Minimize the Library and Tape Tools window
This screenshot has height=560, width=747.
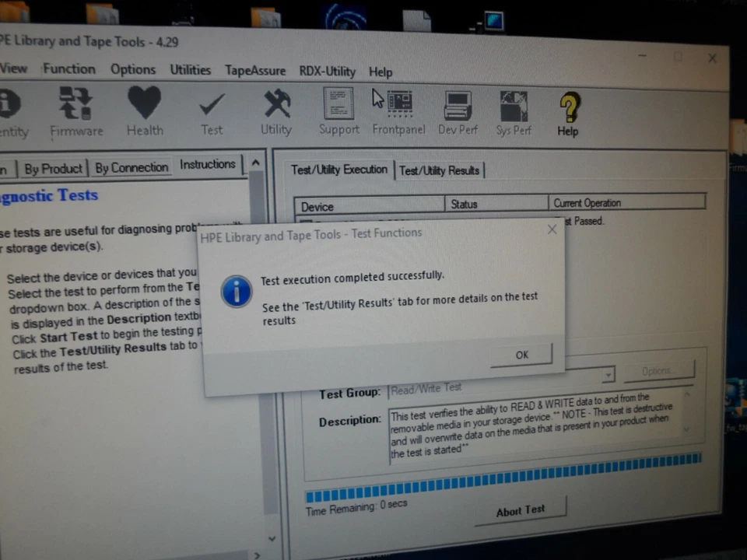coord(642,56)
